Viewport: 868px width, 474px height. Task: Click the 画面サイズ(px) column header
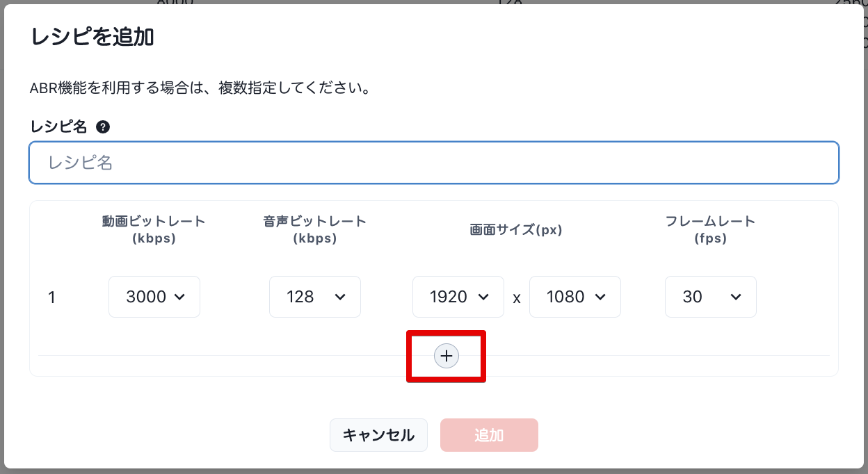click(x=516, y=230)
